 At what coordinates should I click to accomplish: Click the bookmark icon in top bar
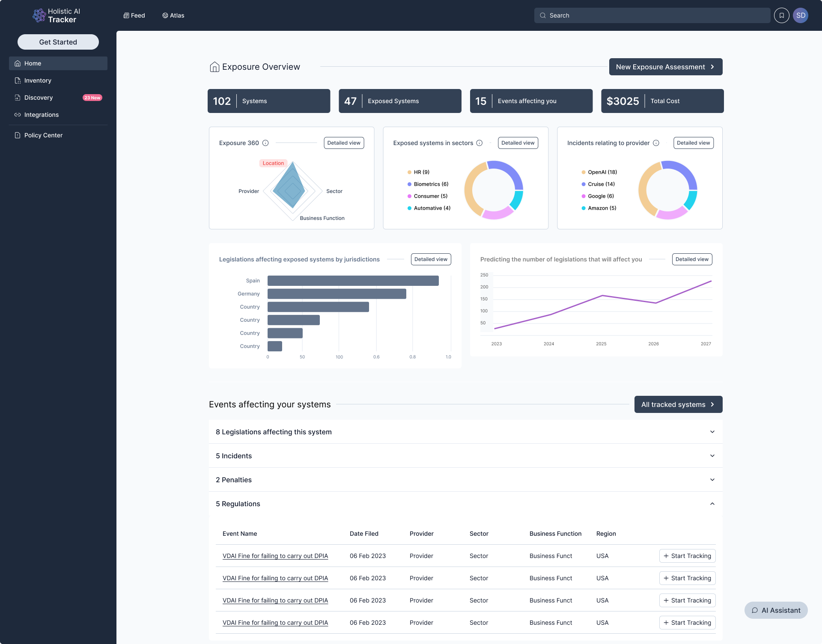point(781,15)
